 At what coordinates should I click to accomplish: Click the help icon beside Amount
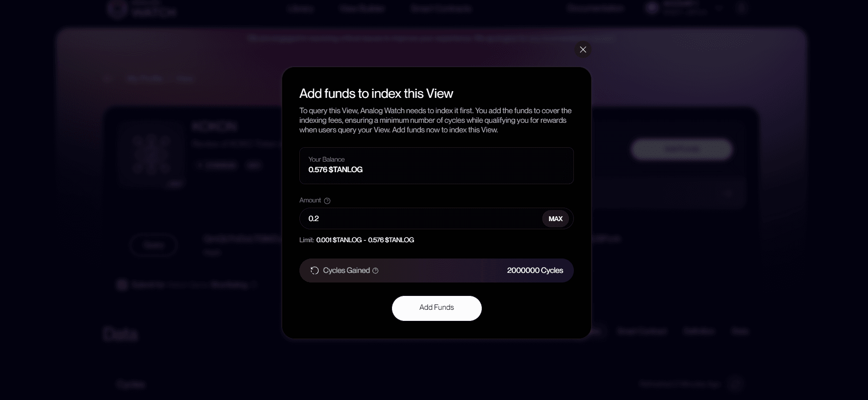pos(327,200)
